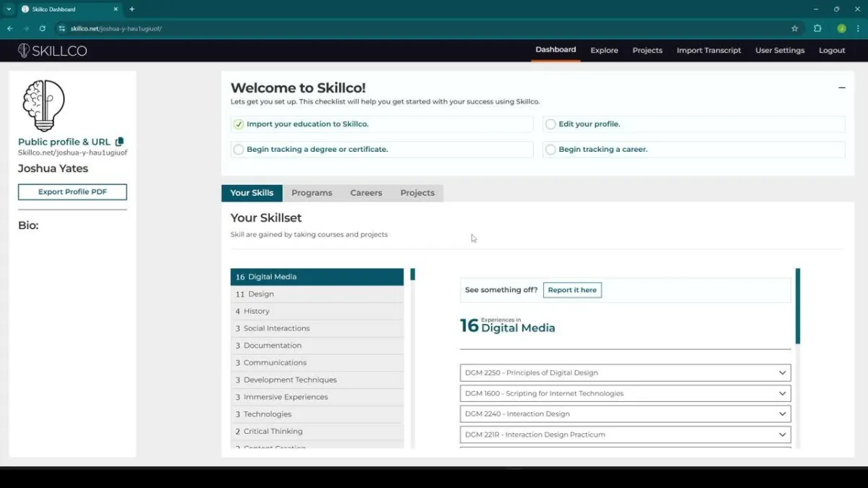868x488 pixels.
Task: Open a new browser tab
Action: tap(132, 9)
